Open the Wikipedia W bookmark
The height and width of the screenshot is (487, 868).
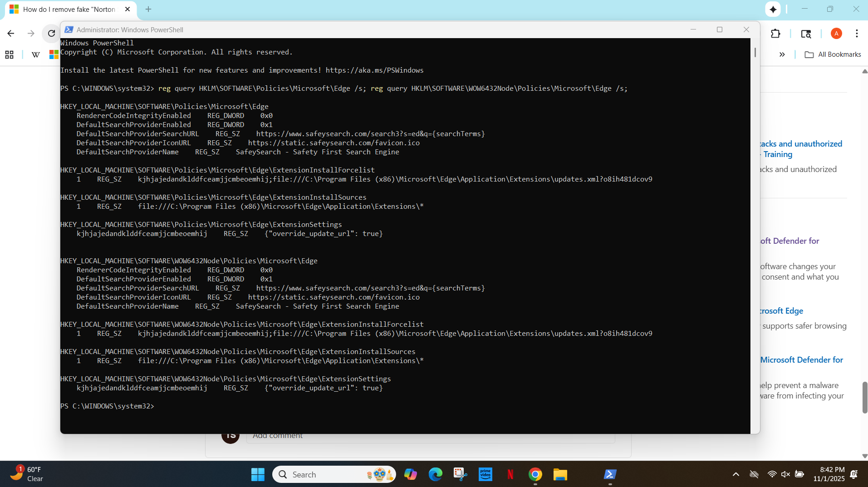click(x=36, y=54)
